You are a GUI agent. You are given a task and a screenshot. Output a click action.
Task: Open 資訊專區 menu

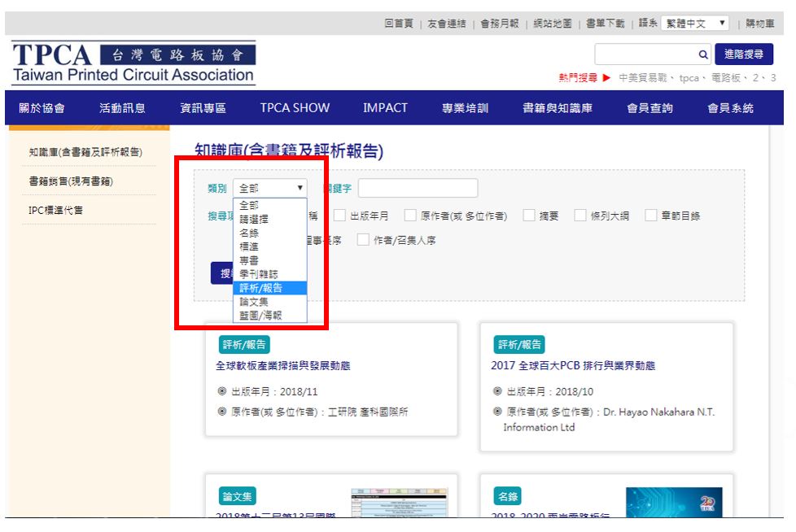(203, 107)
